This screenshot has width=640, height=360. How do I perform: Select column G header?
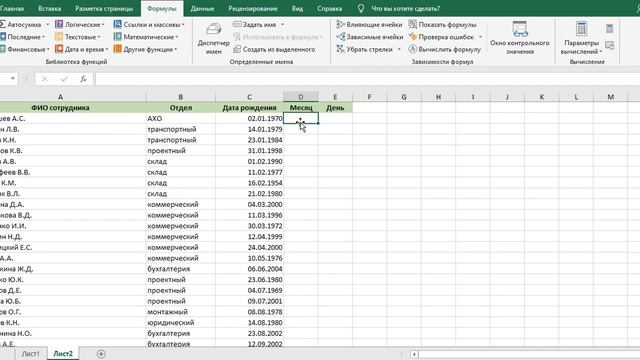point(404,97)
